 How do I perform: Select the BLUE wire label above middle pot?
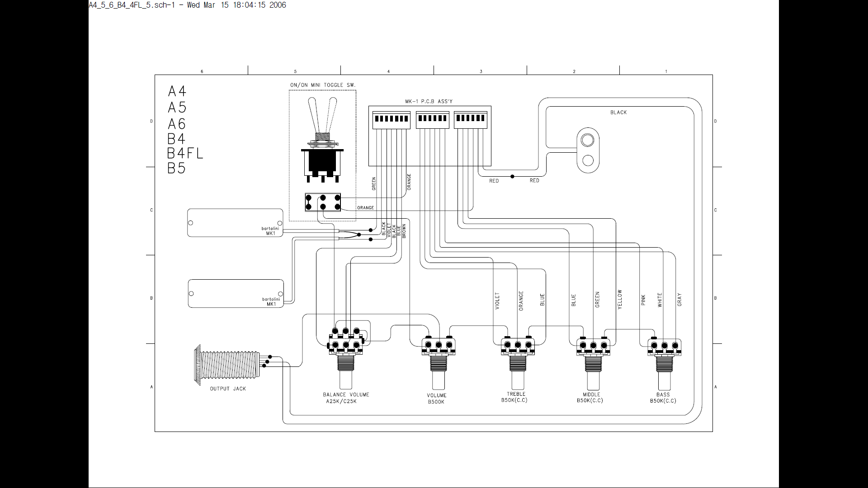point(574,300)
